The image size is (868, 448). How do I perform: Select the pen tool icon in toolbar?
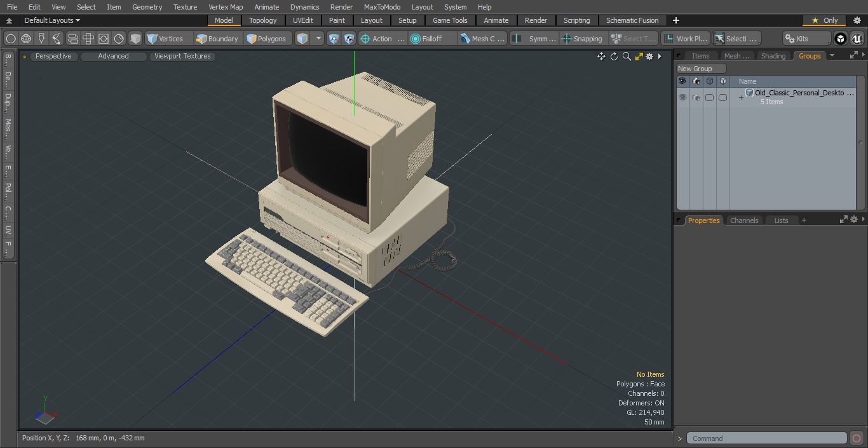(41, 39)
